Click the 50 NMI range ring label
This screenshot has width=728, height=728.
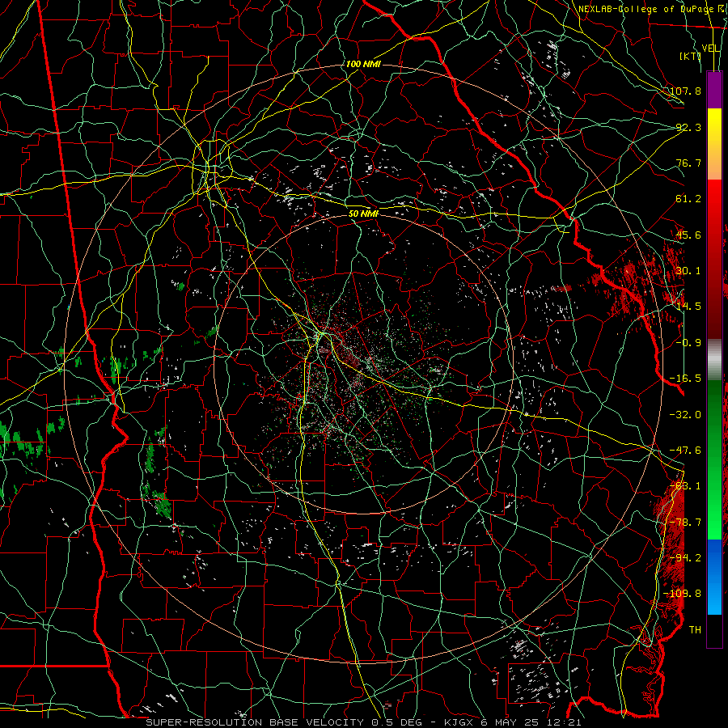point(363,214)
